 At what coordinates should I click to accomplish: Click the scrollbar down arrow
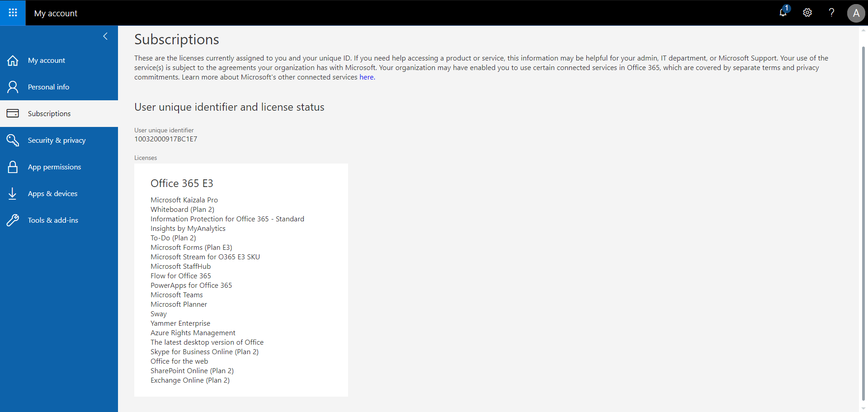point(863,408)
